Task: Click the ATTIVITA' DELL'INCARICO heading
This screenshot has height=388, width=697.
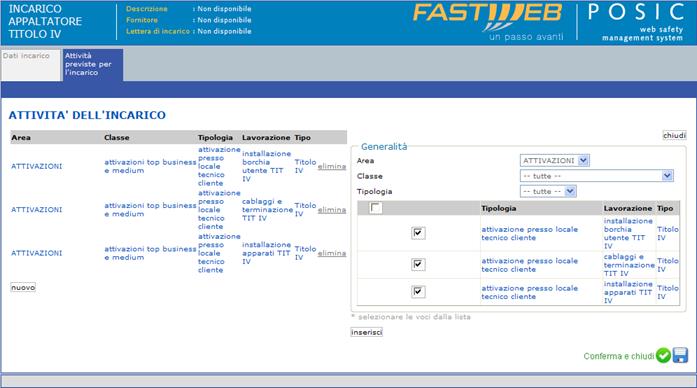Action: coord(87,115)
